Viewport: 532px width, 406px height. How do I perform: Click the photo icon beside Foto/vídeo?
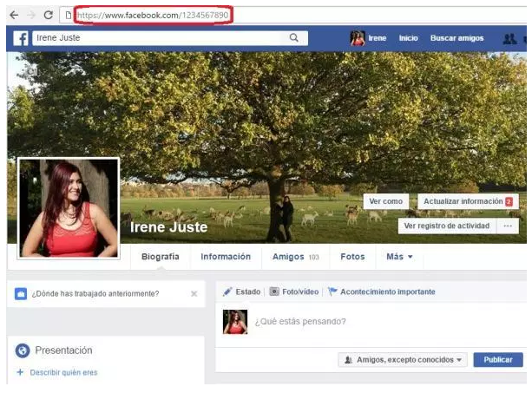click(x=274, y=291)
